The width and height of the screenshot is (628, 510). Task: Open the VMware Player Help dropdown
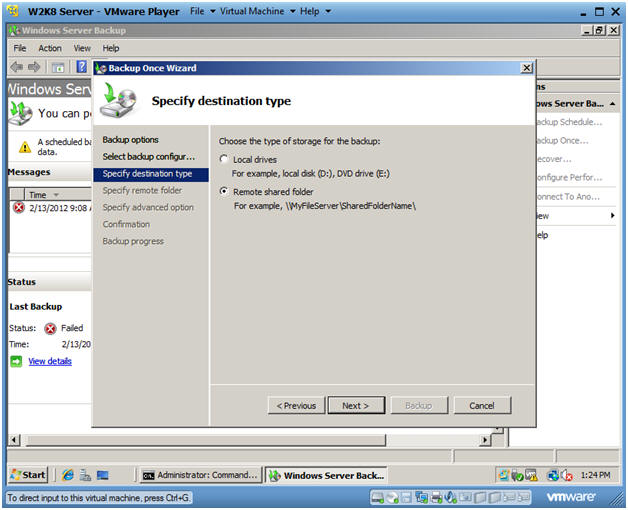315,11
